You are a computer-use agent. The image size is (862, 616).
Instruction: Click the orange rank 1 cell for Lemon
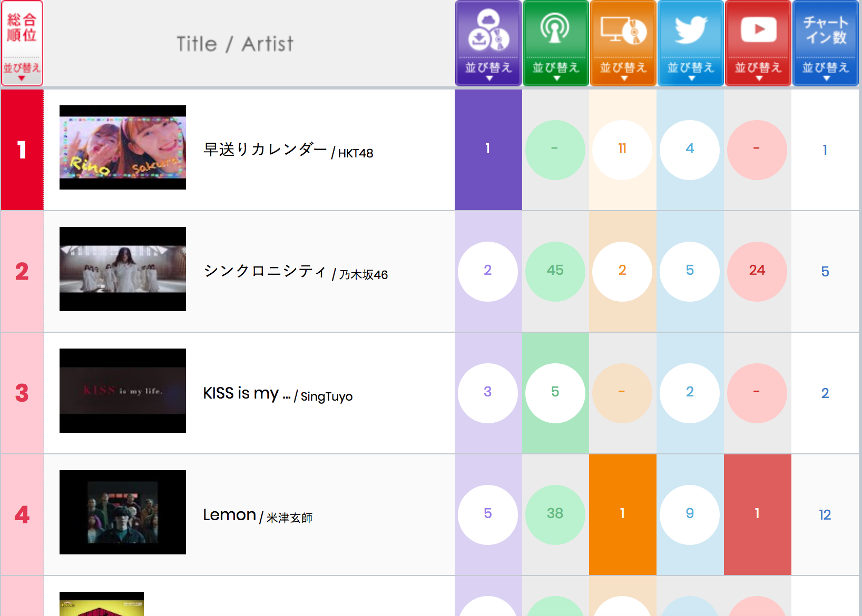623,514
